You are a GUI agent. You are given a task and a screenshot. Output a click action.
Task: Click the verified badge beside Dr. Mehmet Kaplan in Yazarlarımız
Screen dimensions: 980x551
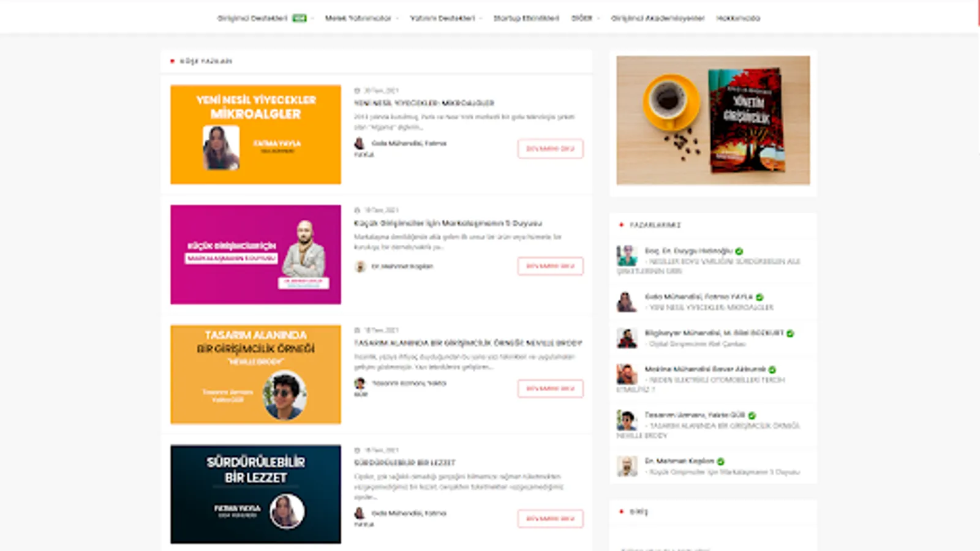pyautogui.click(x=721, y=462)
